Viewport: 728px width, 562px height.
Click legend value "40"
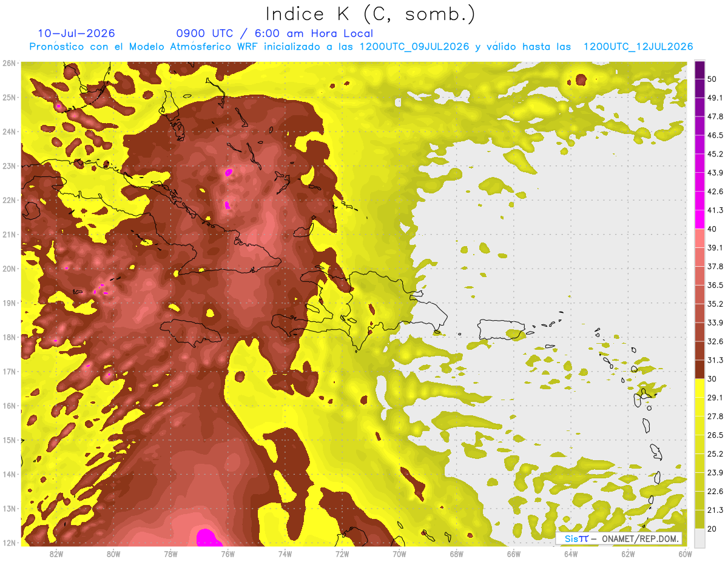point(712,229)
